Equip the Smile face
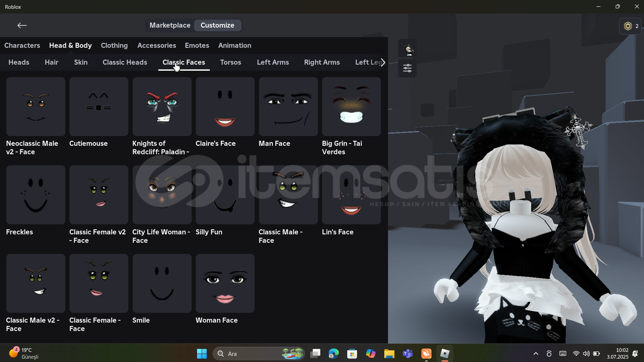This screenshot has width=644, height=362. click(162, 283)
